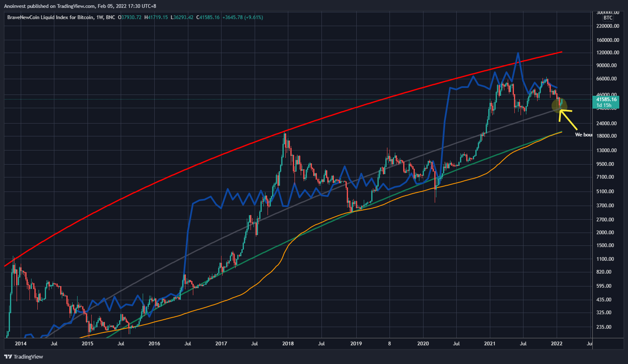Click the 220000.00 price axis label
Screen dimensions: 628x364
pyautogui.click(x=608, y=26)
